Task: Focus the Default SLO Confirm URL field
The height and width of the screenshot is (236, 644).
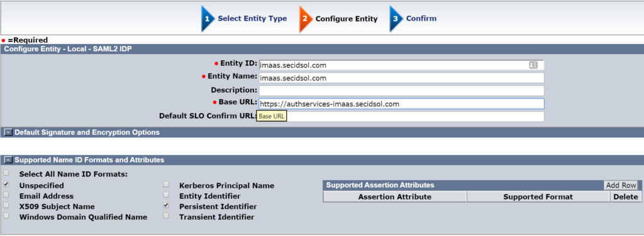Action: tap(401, 116)
